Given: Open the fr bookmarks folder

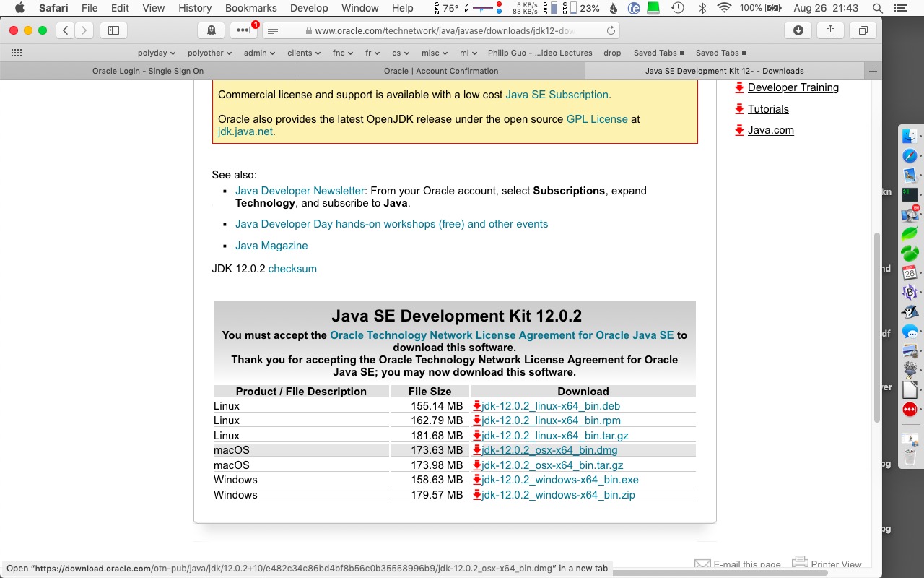Looking at the screenshot, I should pos(372,53).
